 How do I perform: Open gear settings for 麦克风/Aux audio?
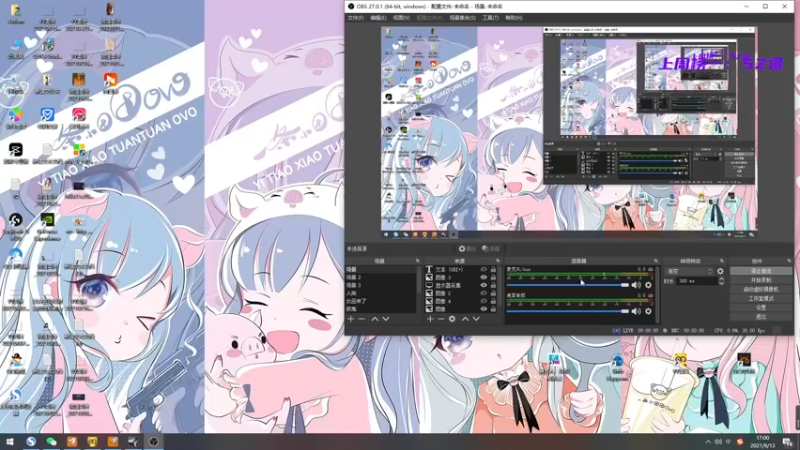[x=648, y=285]
